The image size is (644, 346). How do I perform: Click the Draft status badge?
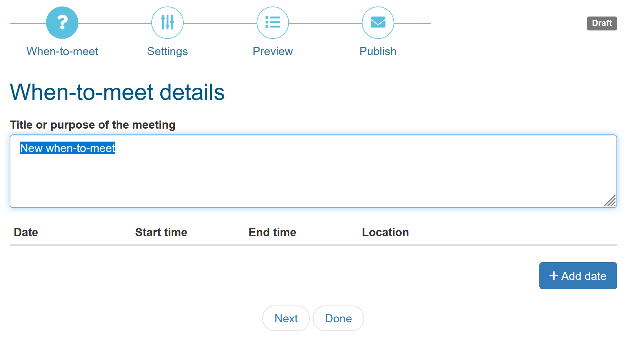tap(602, 23)
